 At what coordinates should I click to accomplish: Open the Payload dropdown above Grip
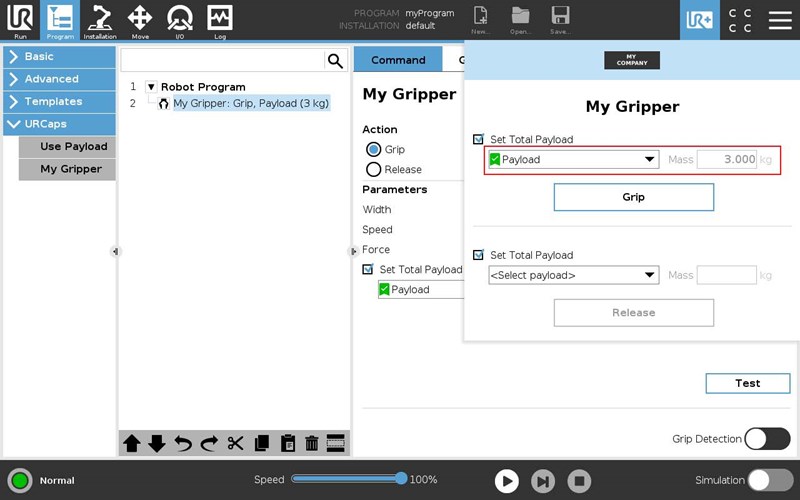572,159
